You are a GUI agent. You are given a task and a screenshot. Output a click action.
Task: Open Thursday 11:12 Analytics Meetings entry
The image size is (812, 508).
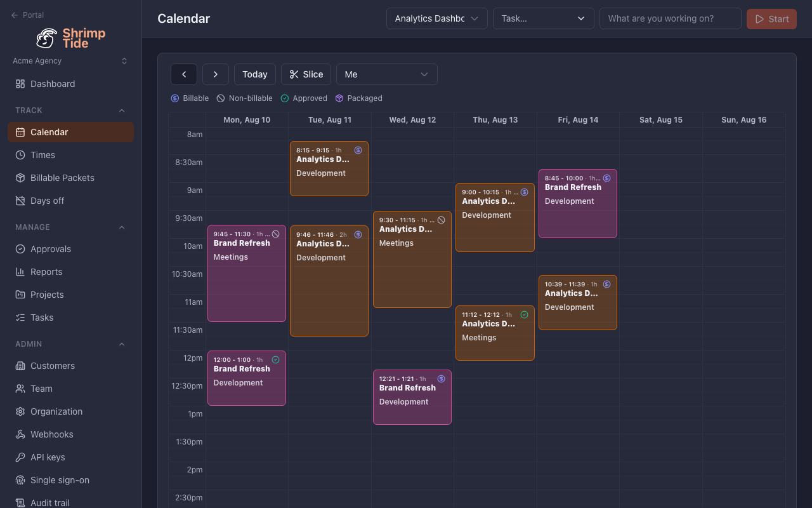pyautogui.click(x=495, y=333)
